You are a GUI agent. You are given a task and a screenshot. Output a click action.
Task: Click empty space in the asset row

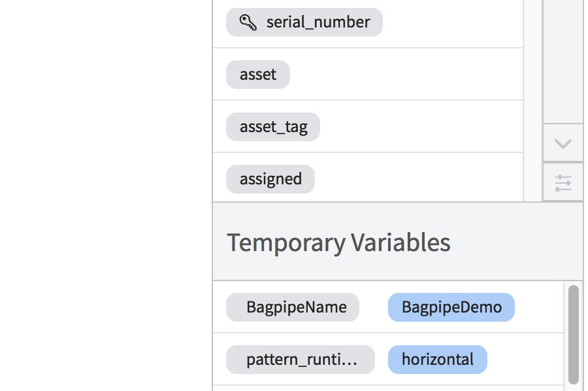click(406, 75)
